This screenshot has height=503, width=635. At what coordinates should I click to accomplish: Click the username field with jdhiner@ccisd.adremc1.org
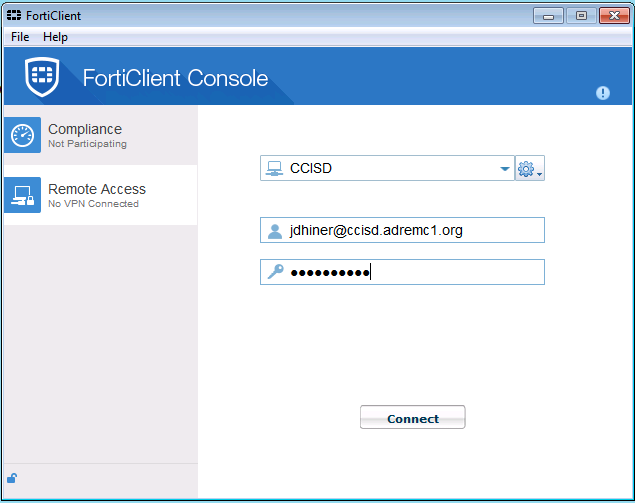point(402,230)
